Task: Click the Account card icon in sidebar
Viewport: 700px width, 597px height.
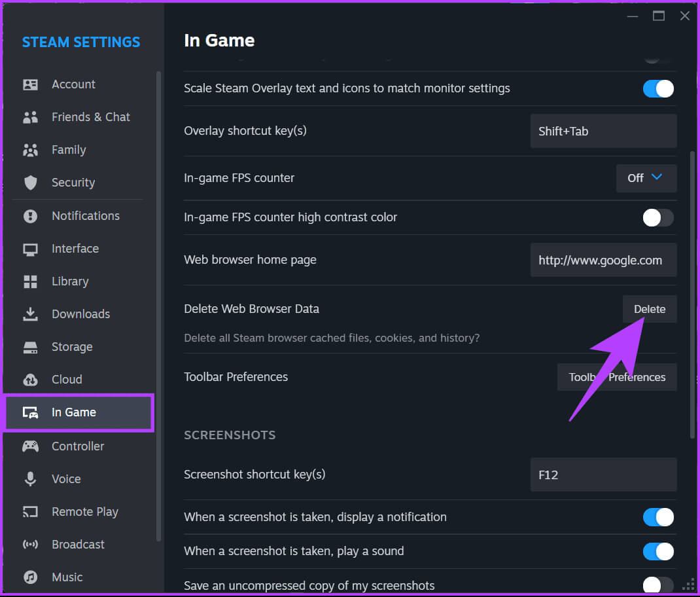Action: [x=30, y=84]
